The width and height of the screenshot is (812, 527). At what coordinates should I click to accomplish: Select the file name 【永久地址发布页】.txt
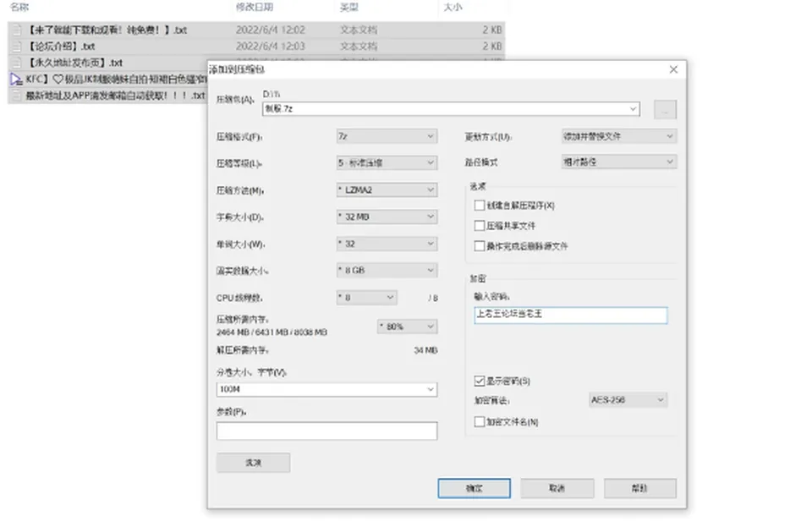(74, 63)
